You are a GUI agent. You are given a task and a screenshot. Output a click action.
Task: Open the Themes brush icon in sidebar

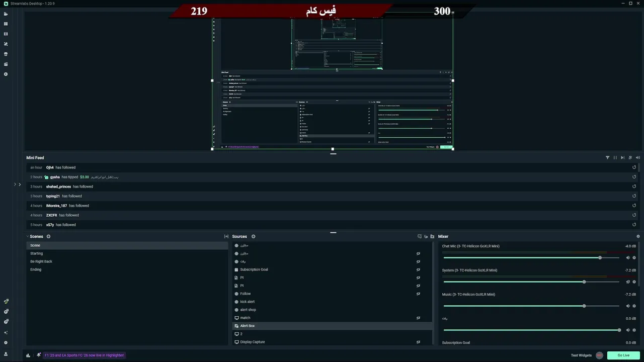click(x=6, y=44)
